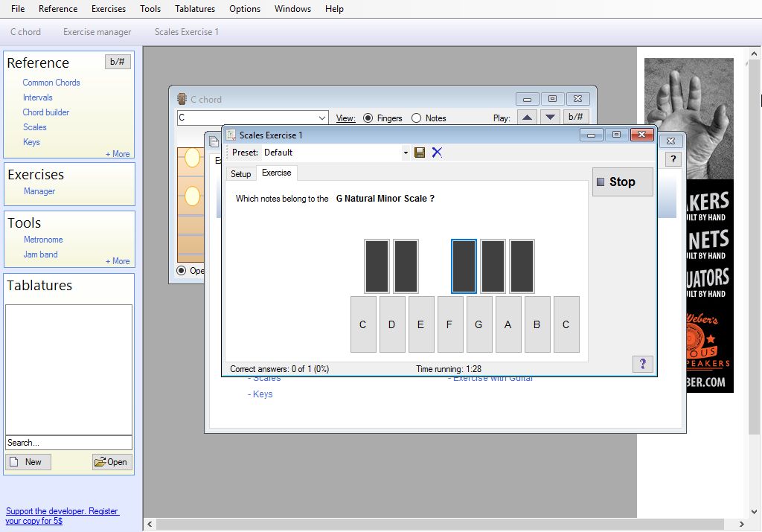
Task: Expand the Preset dropdown showing Default
Action: (406, 152)
